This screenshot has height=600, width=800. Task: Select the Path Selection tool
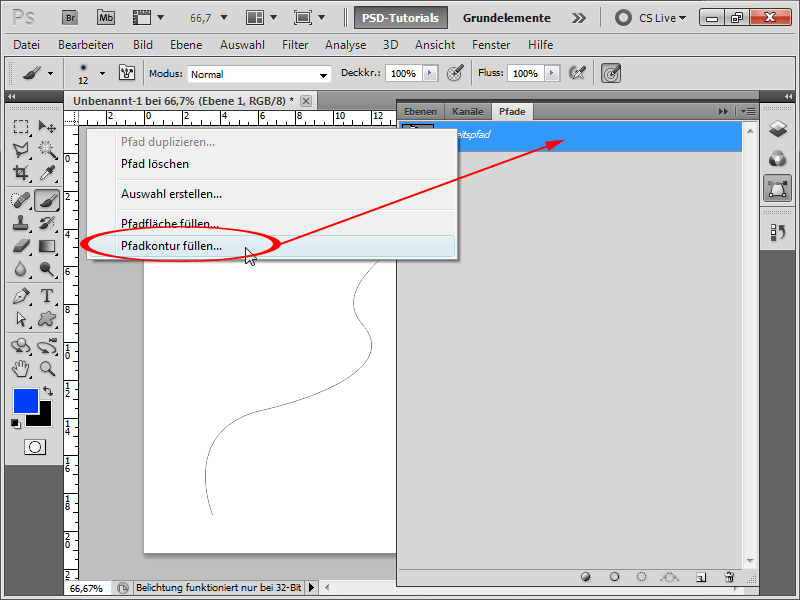point(21,319)
